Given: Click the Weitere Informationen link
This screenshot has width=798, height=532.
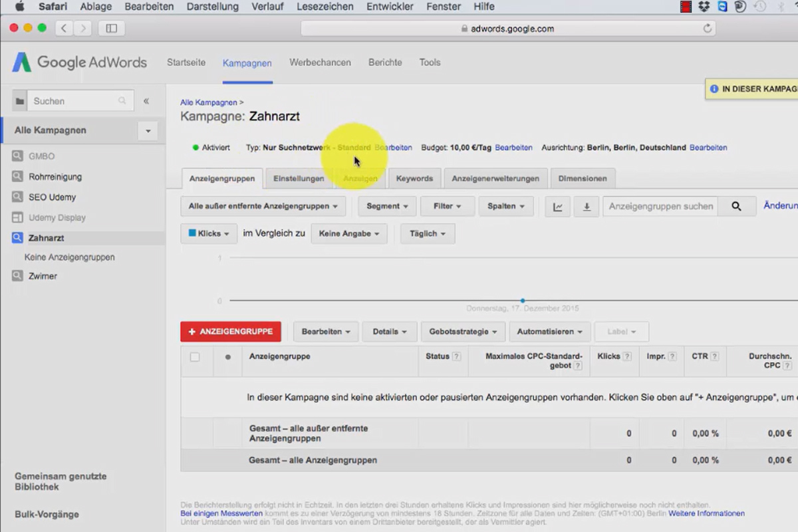Looking at the screenshot, I should [706, 513].
